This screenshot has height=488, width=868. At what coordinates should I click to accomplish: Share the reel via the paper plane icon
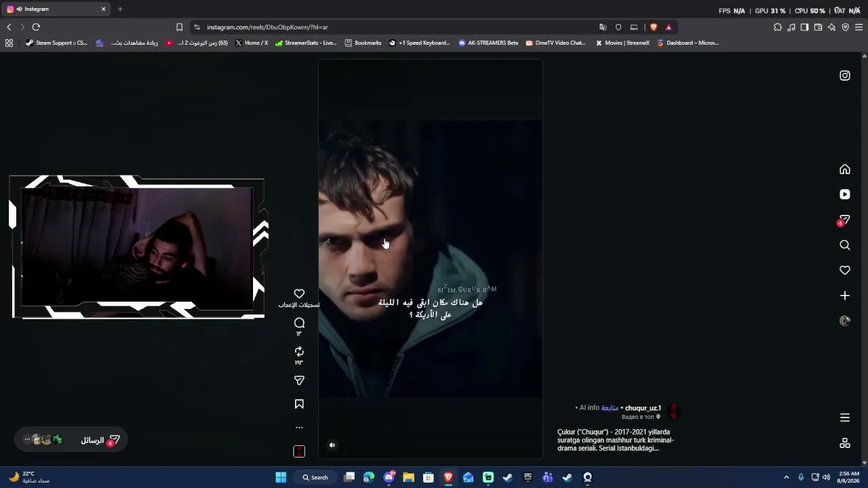(x=299, y=381)
